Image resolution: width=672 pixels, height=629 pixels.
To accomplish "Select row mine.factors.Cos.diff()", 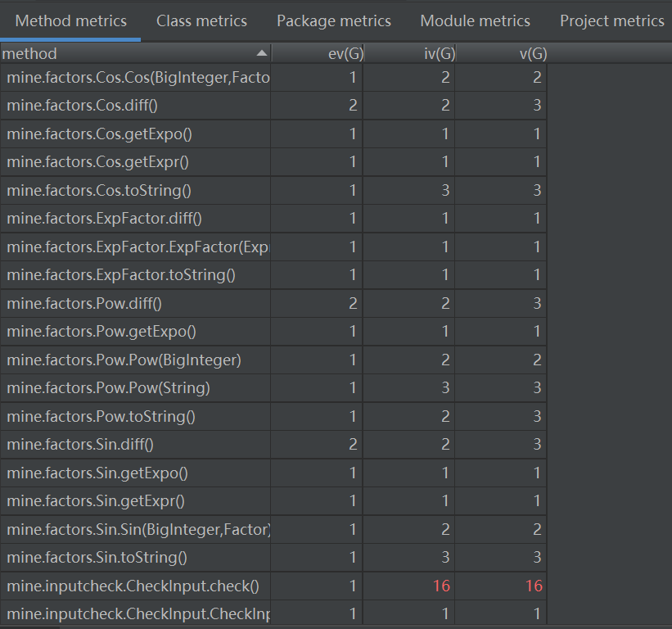I will click(x=273, y=105).
